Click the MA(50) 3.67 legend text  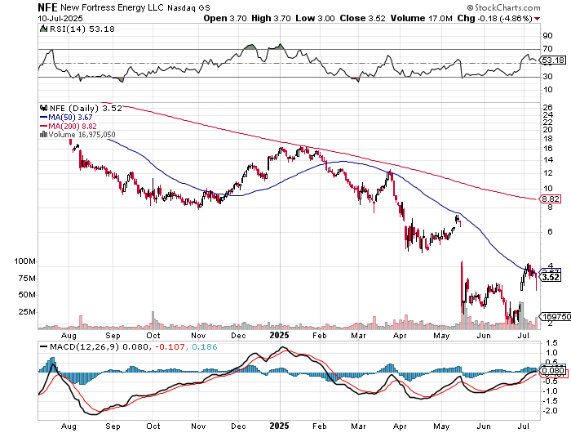[x=70, y=117]
